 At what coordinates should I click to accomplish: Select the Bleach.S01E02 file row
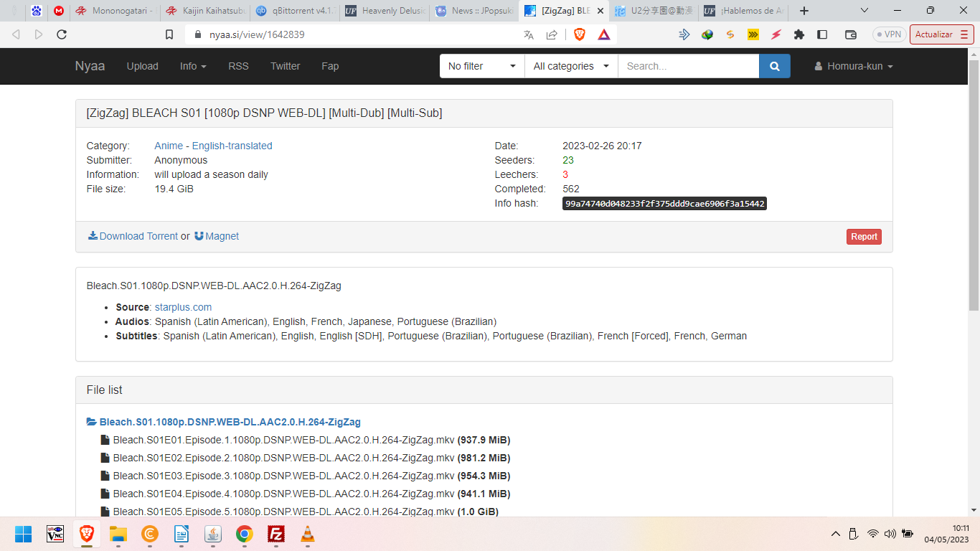(306, 458)
